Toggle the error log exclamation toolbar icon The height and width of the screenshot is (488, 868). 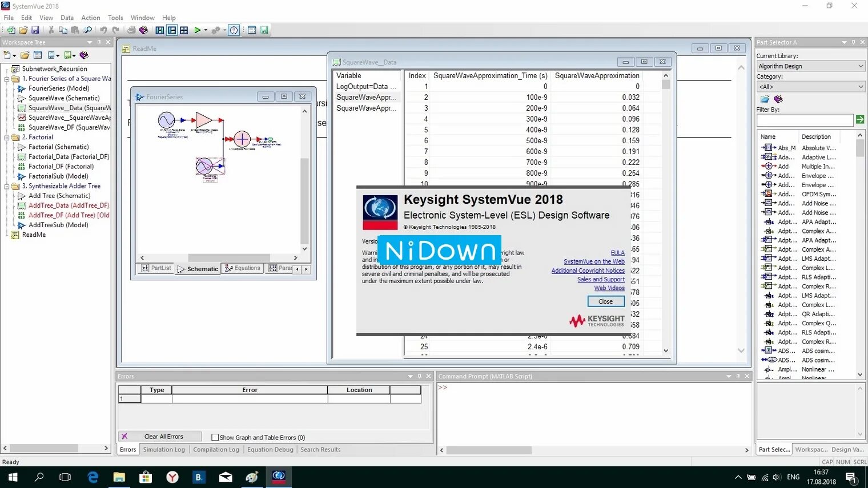coord(234,30)
